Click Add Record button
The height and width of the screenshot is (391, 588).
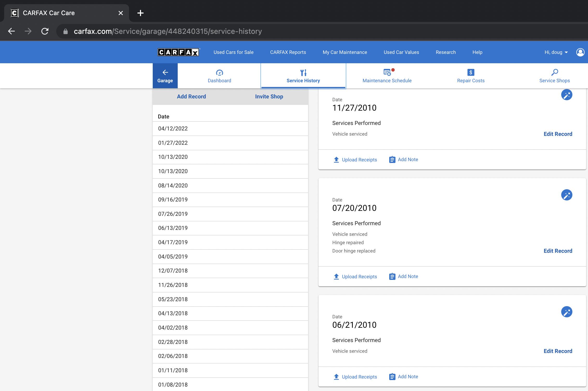(191, 97)
